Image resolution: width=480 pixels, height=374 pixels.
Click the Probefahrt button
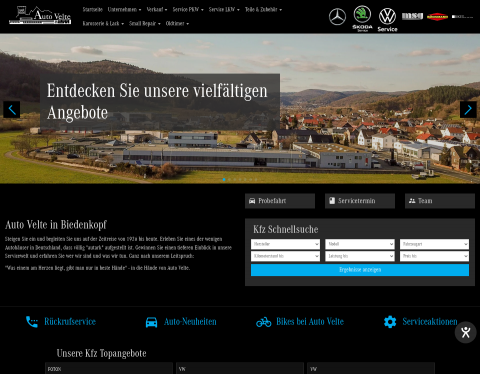click(280, 201)
